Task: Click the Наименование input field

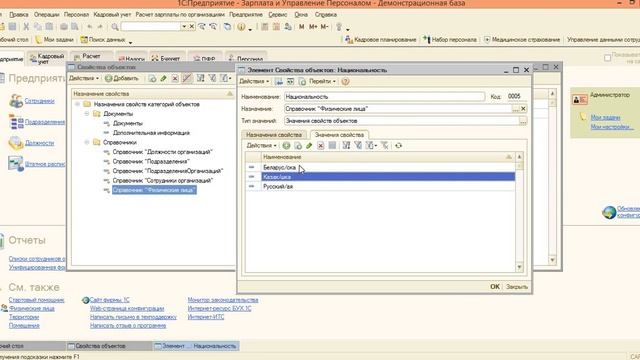Action: click(x=384, y=97)
